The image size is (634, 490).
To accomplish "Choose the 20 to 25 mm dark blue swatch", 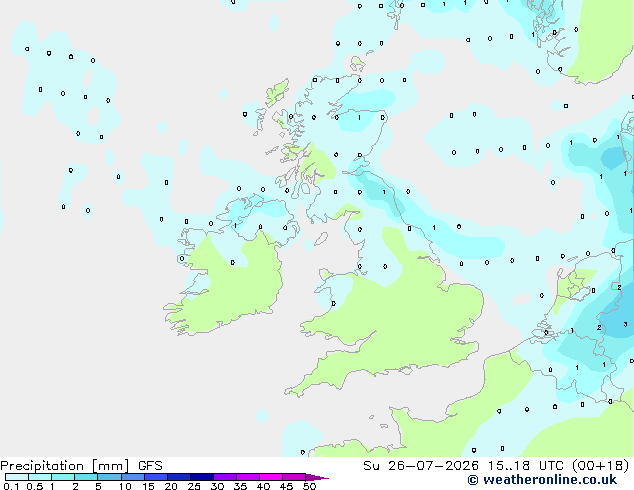I will point(179,477).
